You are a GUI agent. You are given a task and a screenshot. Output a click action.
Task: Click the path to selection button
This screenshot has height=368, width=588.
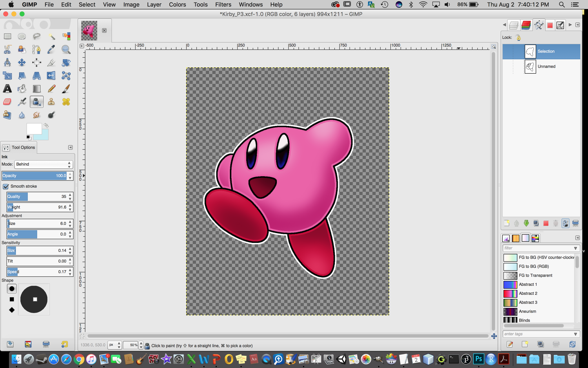point(546,223)
